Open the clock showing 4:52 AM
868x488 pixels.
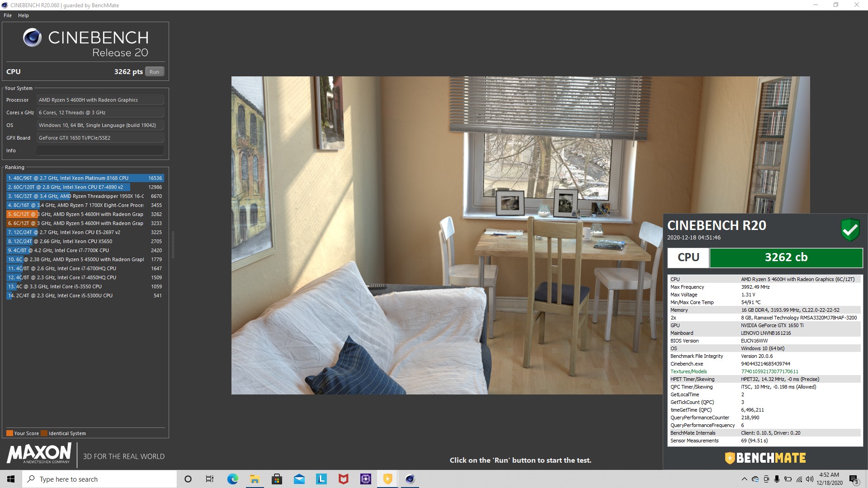tap(829, 479)
